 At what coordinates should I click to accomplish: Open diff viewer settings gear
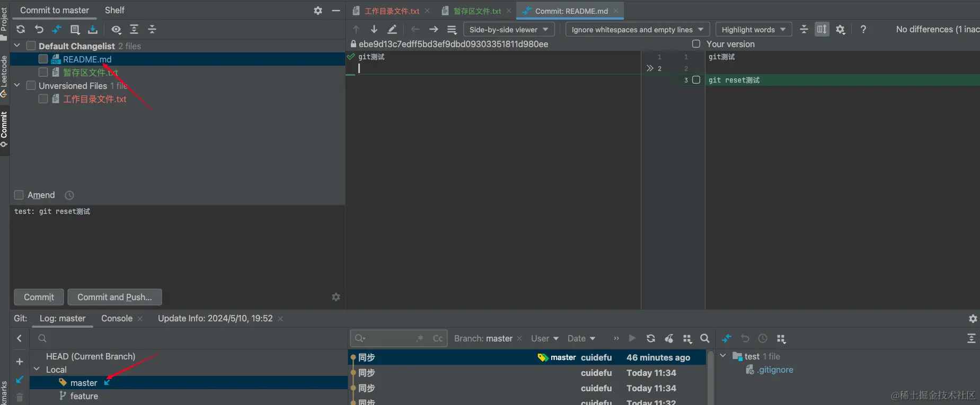[841, 30]
